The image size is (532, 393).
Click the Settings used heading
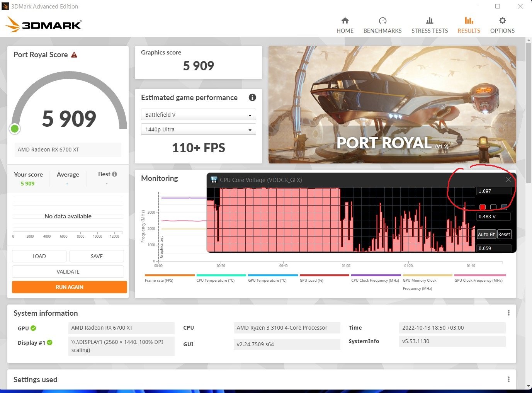(35, 379)
